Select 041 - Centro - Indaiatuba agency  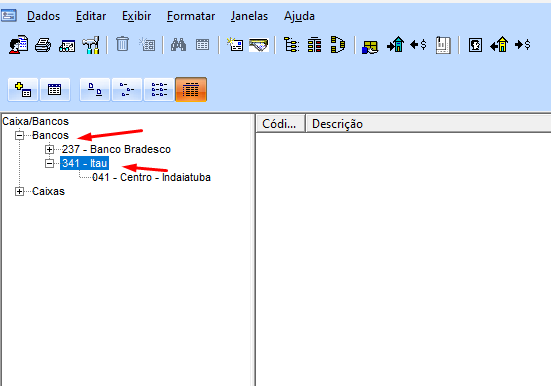(x=151, y=177)
